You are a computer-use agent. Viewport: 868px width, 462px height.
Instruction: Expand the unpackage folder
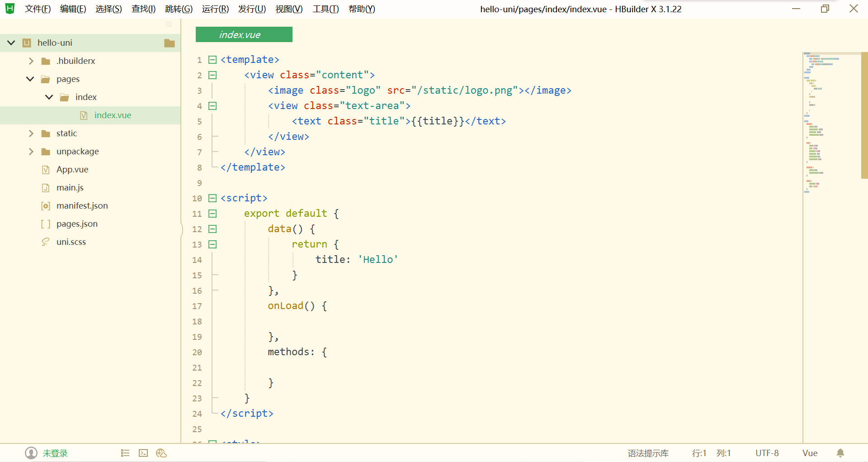click(x=31, y=152)
